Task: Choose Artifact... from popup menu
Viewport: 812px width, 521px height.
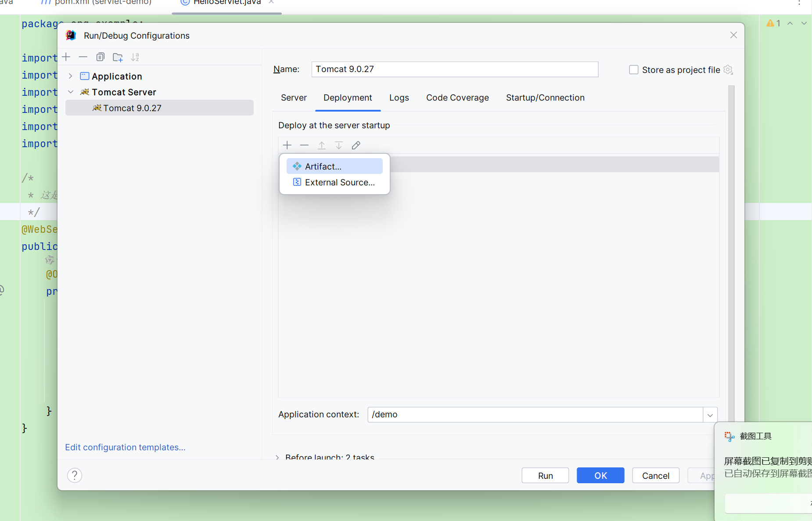Action: 334,166
